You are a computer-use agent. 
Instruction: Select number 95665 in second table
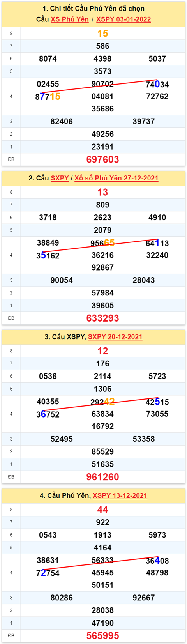[x=102, y=243]
